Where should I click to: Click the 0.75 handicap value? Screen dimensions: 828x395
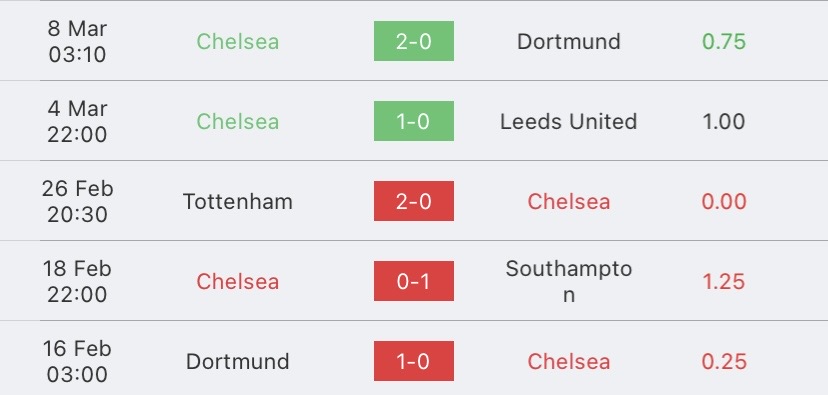click(x=724, y=42)
